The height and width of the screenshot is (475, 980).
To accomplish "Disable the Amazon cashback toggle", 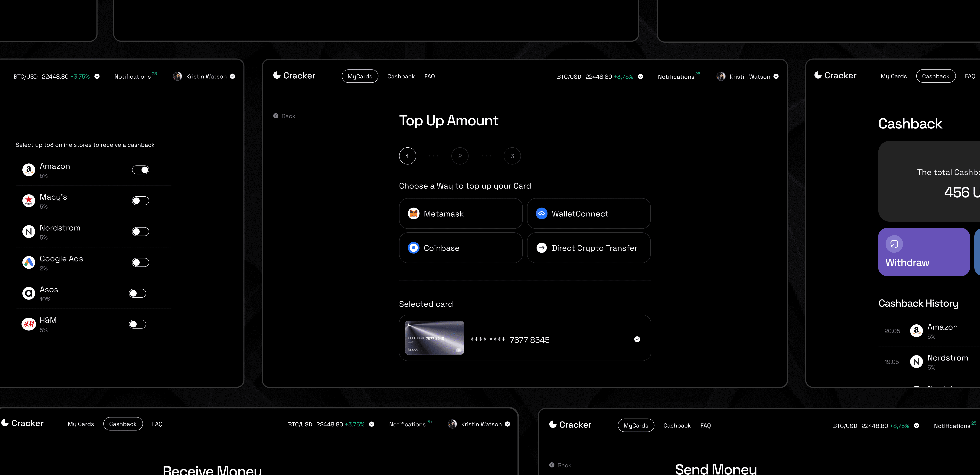I will pyautogui.click(x=140, y=170).
